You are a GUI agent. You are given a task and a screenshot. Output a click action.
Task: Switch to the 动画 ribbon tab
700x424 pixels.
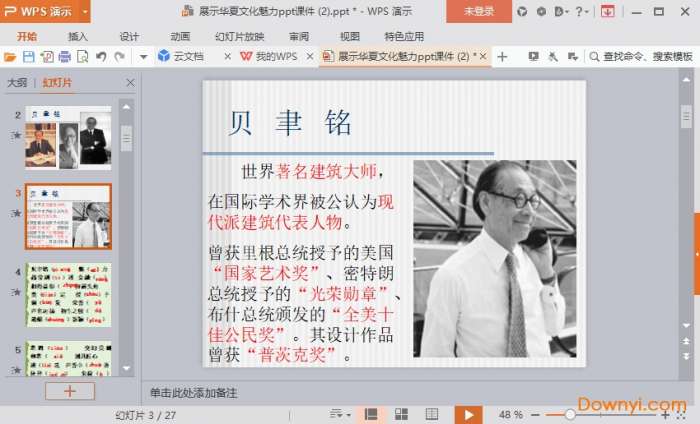pyautogui.click(x=180, y=36)
